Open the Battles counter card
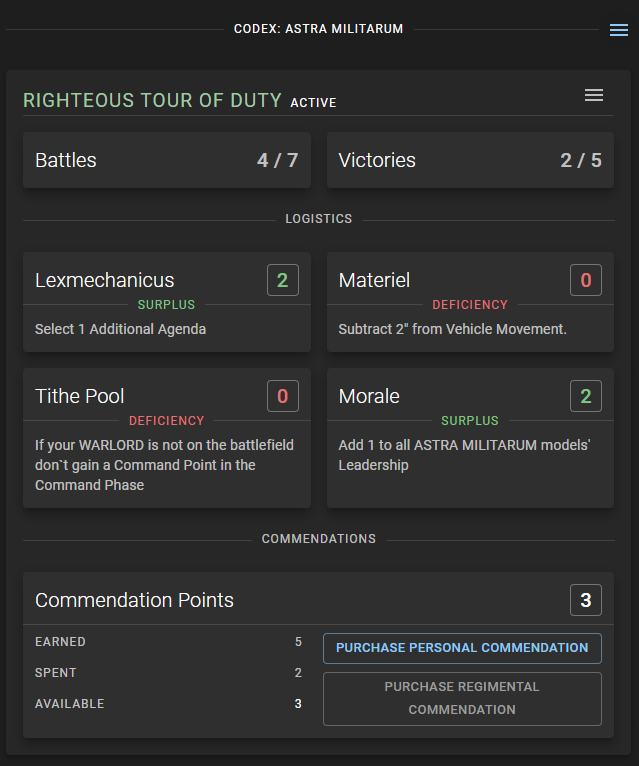The image size is (639, 766). pos(167,160)
